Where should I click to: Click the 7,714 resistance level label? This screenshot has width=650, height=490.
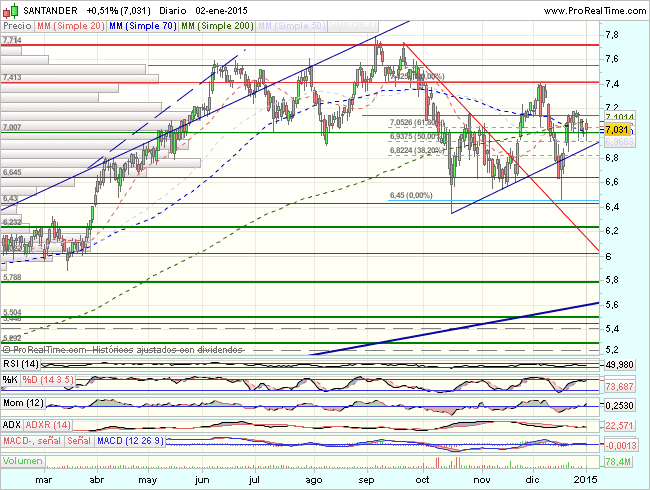pos(12,40)
